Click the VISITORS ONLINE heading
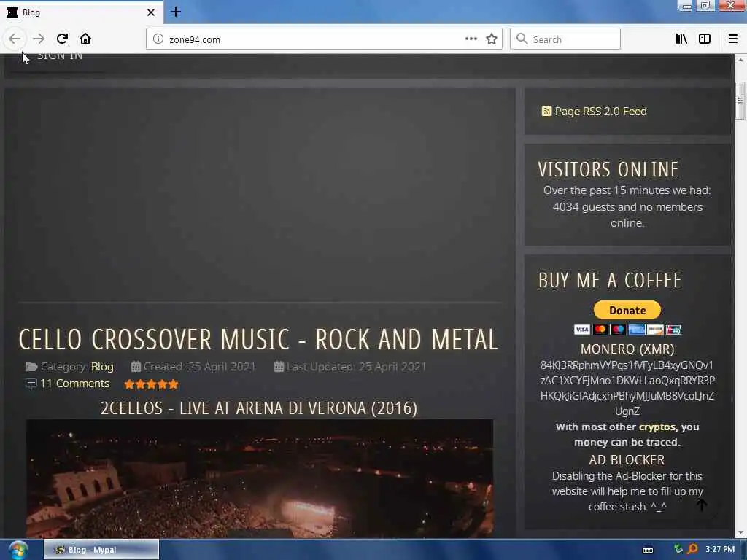This screenshot has height=560, width=747. [x=608, y=169]
